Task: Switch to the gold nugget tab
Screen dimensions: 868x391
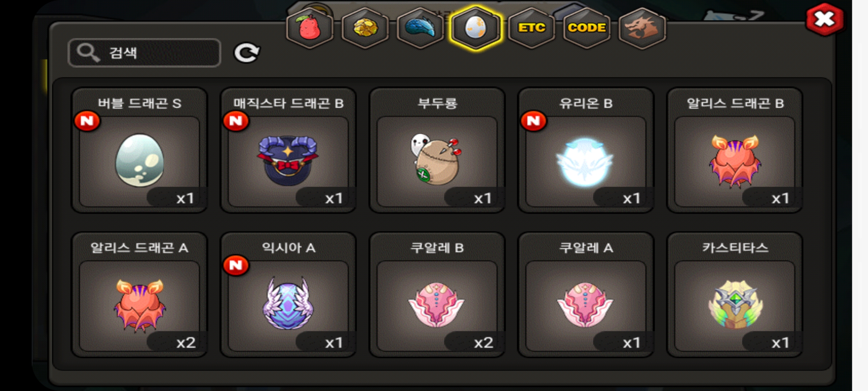Action: pos(365,28)
